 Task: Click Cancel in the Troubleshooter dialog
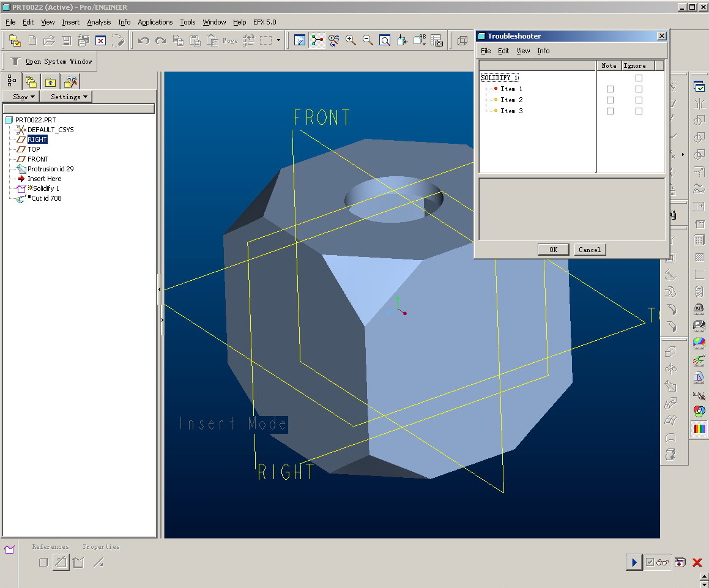(590, 250)
